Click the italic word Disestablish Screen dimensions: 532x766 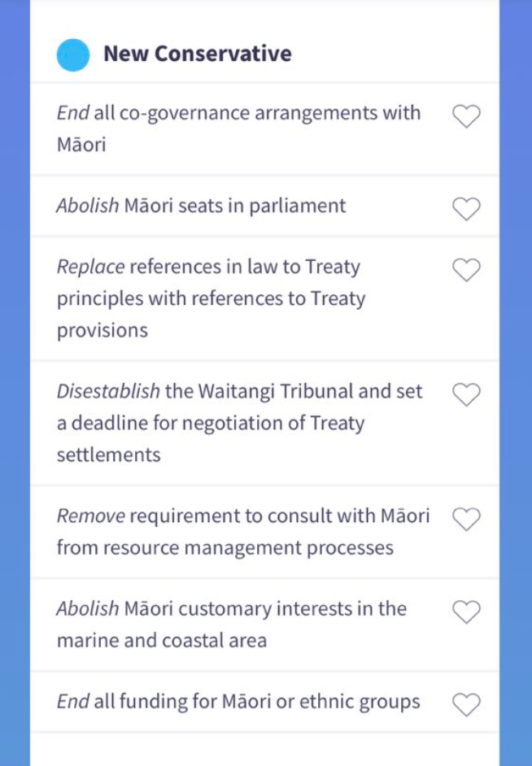tap(108, 391)
